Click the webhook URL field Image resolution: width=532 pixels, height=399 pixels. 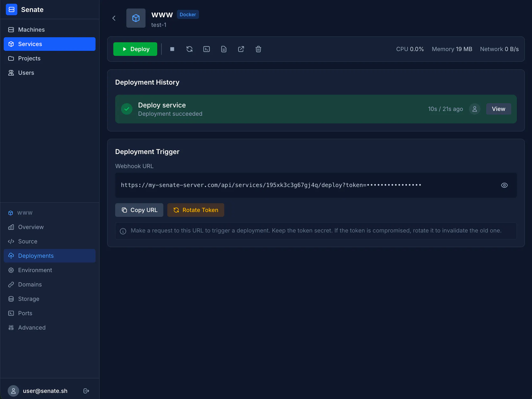tap(316, 185)
